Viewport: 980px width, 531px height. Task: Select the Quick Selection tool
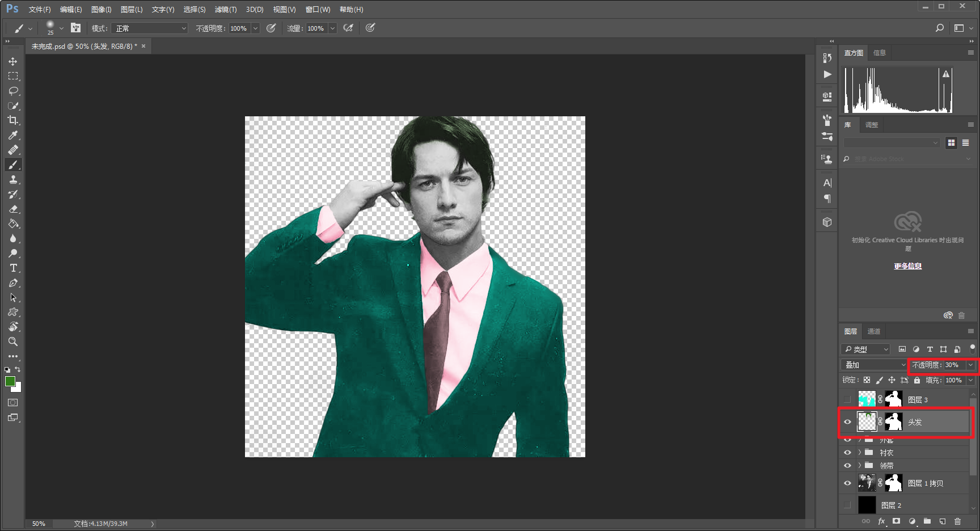coord(13,106)
